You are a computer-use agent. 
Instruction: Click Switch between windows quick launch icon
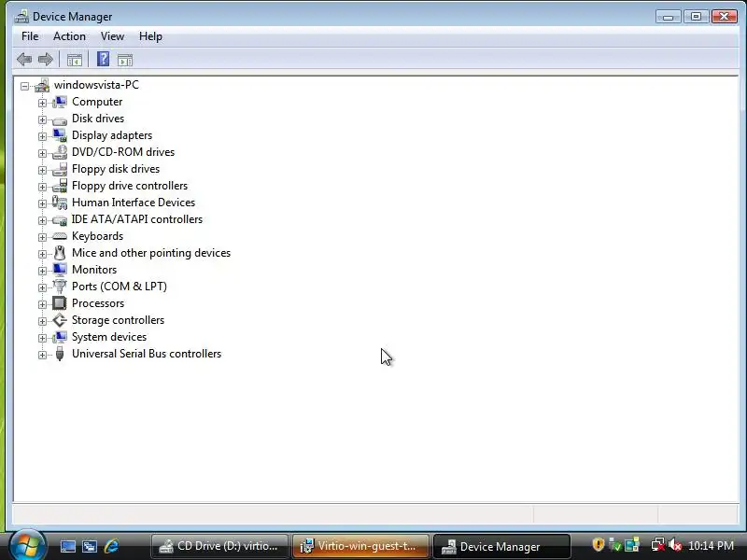(x=90, y=546)
